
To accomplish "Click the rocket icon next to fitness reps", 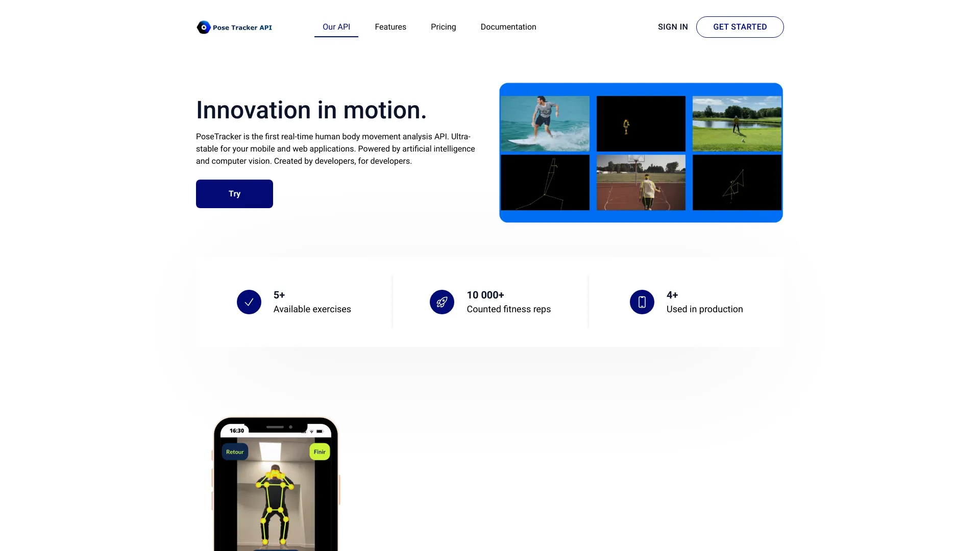I will pyautogui.click(x=442, y=302).
